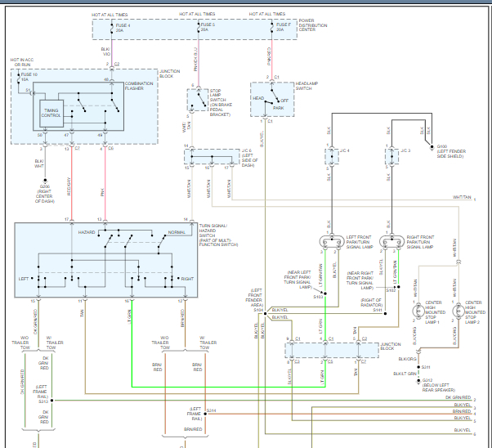Click the Headlamp Switch box
The width and height of the screenshot is (492, 448).
pyautogui.click(x=272, y=100)
